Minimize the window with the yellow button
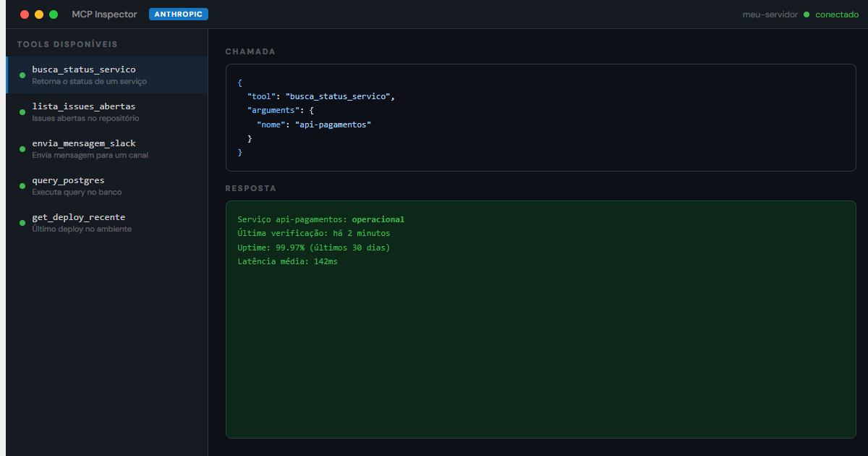 click(39, 14)
